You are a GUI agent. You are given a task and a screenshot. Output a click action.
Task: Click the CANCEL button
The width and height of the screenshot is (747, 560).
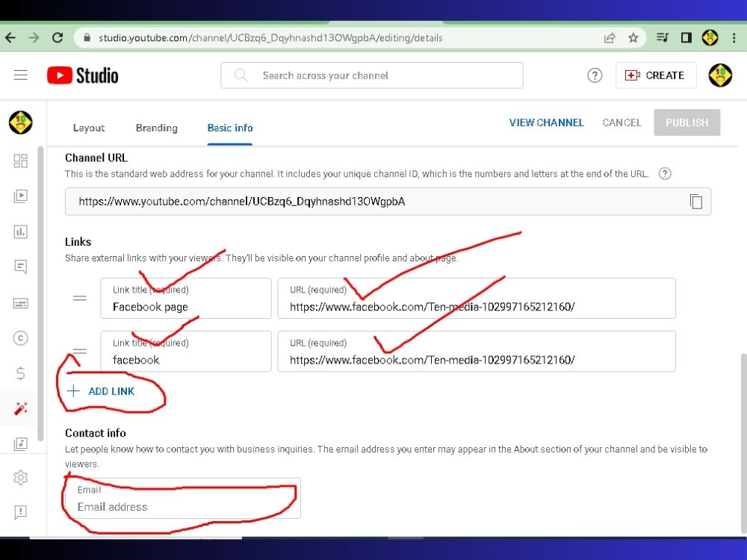click(622, 122)
